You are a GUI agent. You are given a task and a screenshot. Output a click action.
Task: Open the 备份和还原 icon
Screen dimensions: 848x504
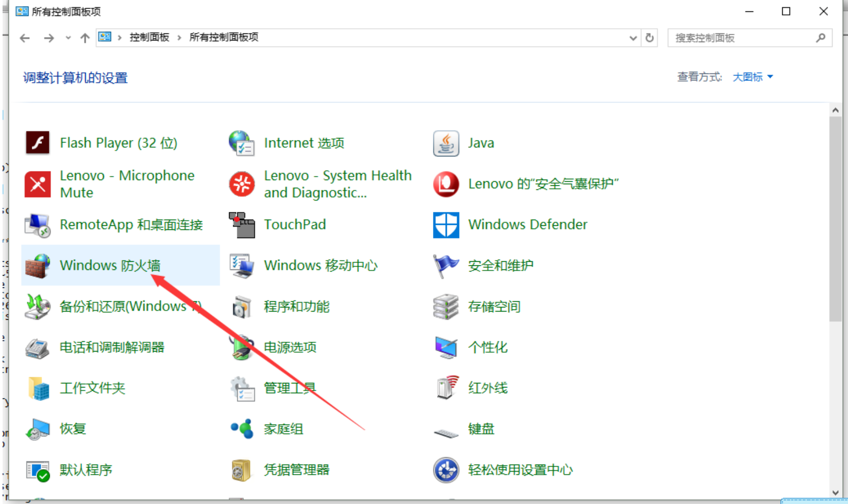pos(37,306)
